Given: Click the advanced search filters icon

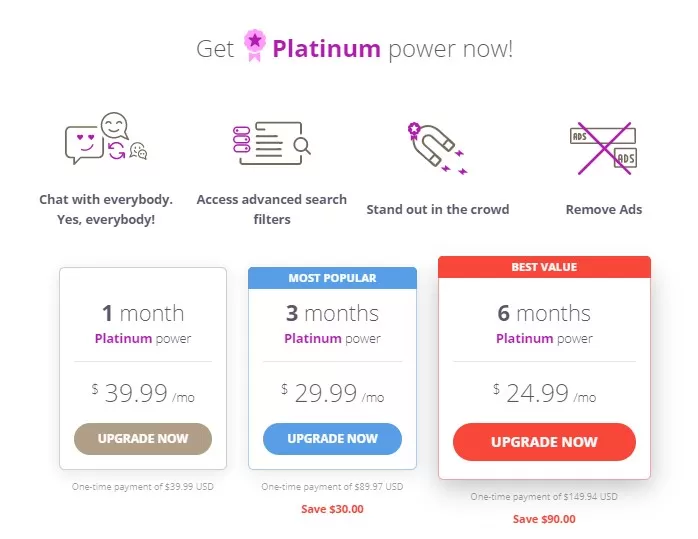Looking at the screenshot, I should (271, 143).
